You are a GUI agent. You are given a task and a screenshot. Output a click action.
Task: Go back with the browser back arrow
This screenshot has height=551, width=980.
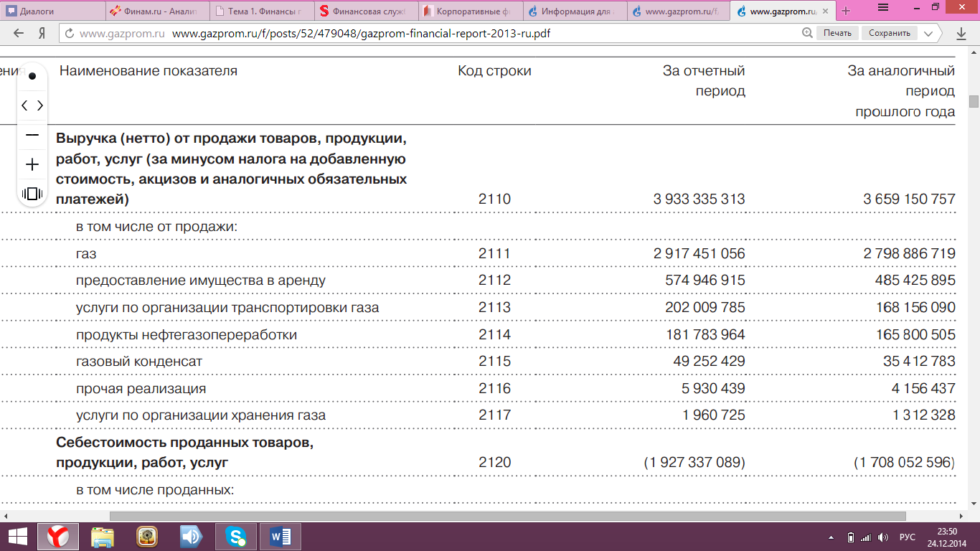click(19, 33)
